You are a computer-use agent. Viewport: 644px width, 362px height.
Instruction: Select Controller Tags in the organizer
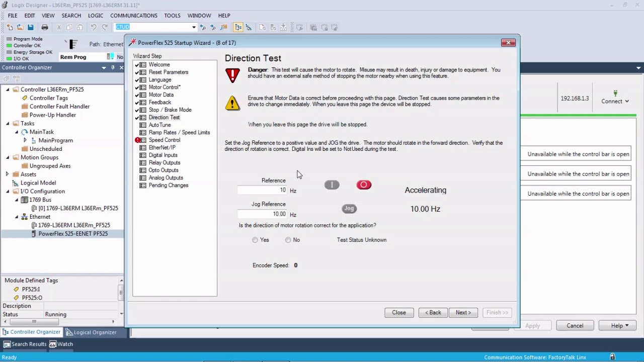coord(49,98)
